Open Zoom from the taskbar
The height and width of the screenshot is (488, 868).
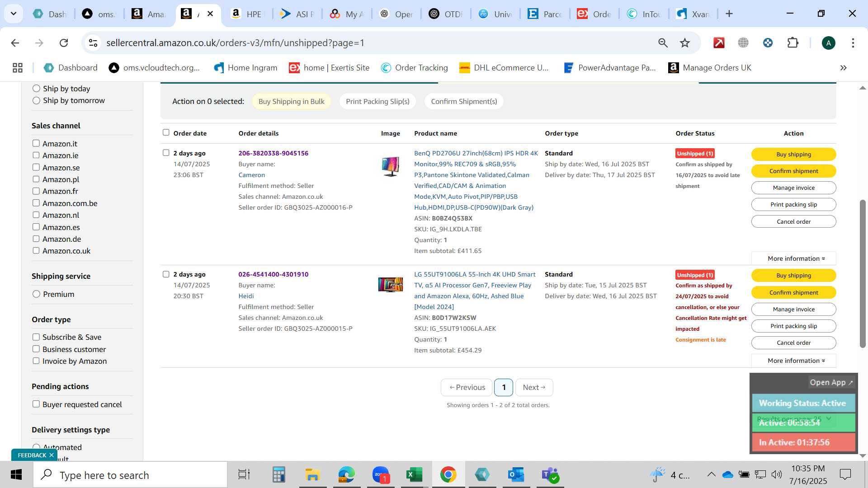coord(381,475)
